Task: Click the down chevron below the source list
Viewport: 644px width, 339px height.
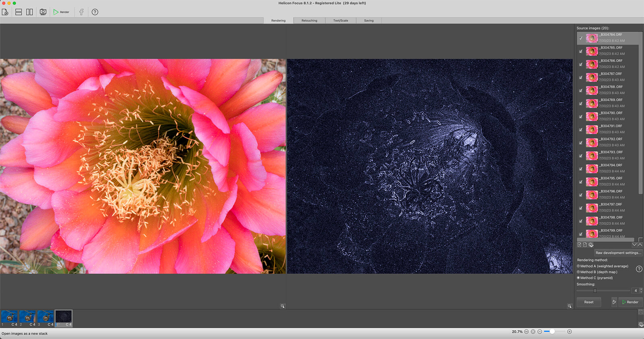Action: tap(634, 245)
